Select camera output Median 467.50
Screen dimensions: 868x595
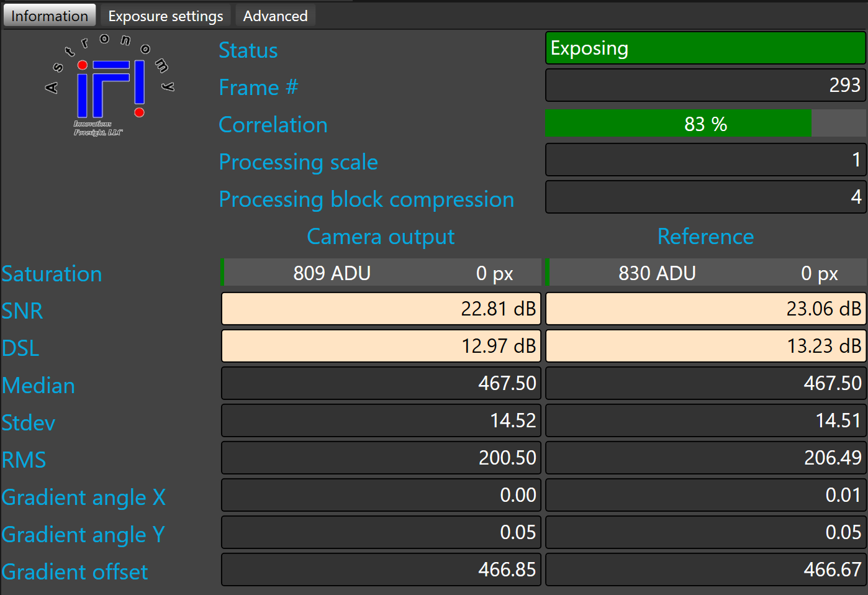[x=381, y=383]
